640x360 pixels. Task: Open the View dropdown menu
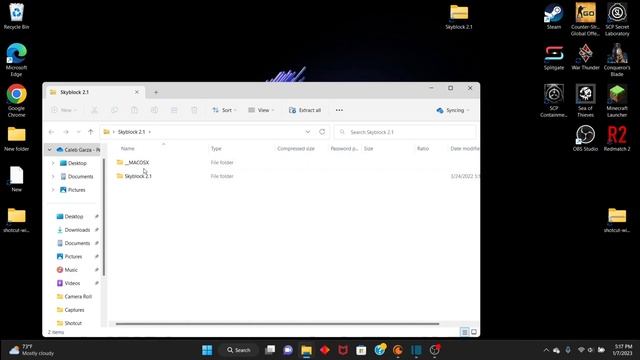click(261, 110)
